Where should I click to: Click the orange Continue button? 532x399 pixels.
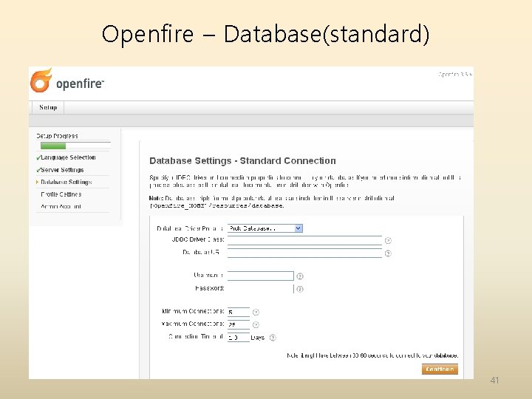coord(440,369)
